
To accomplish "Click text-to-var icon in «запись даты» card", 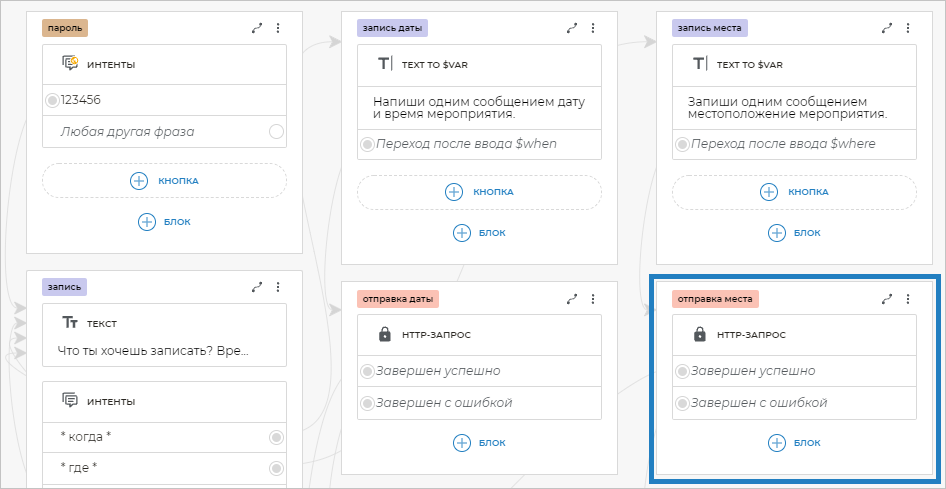I will 385,64.
